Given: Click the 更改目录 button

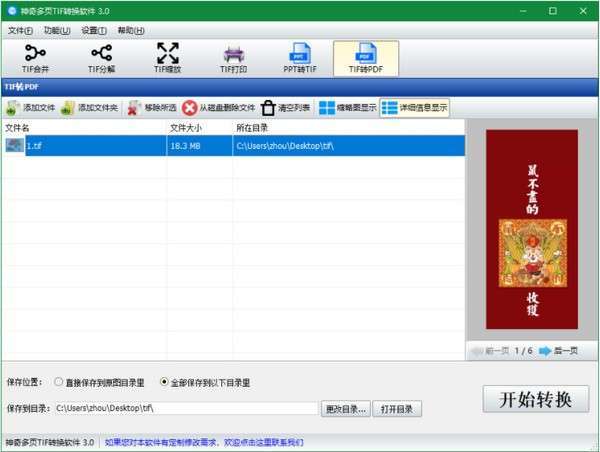Looking at the screenshot, I should (x=346, y=409).
